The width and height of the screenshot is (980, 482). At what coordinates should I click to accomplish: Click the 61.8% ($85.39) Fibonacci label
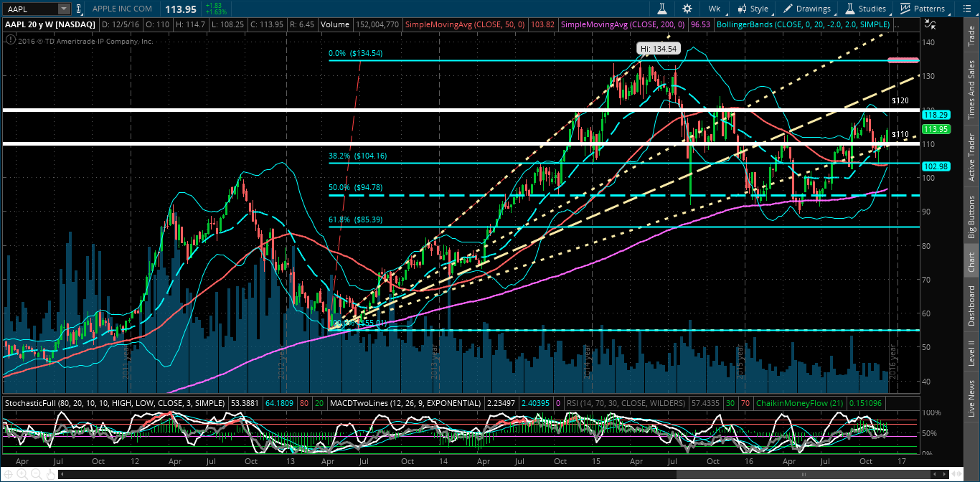click(x=355, y=219)
